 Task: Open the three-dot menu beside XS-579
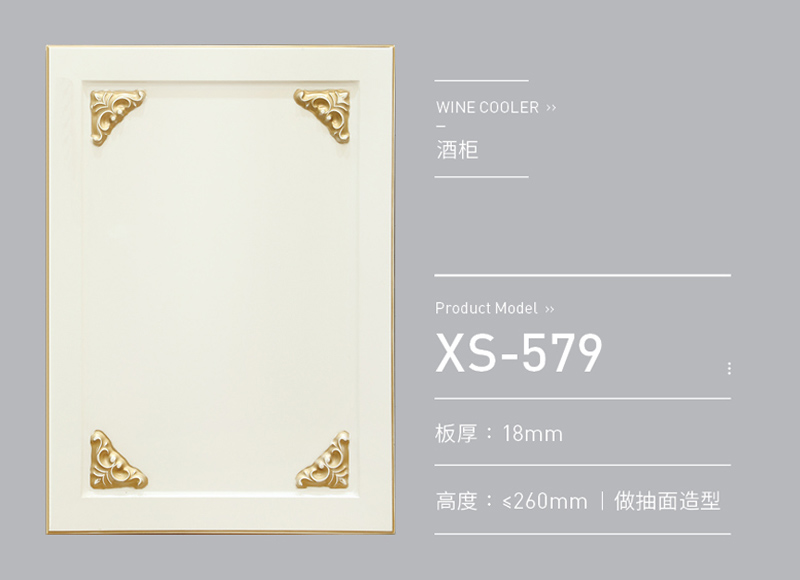[729, 368]
